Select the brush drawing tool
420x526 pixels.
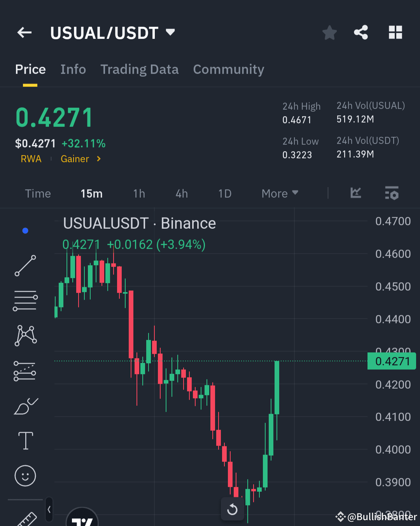[25, 405]
